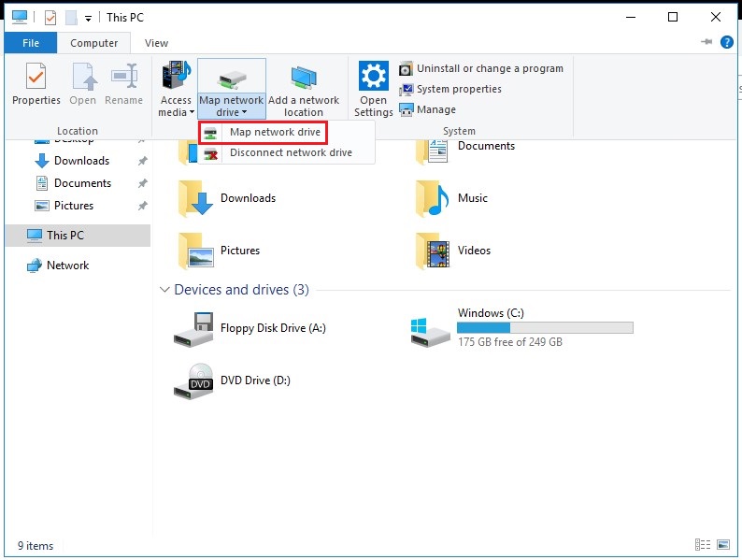This screenshot has height=560, width=742.
Task: Click quick access New folder icon
Action: click(71, 18)
